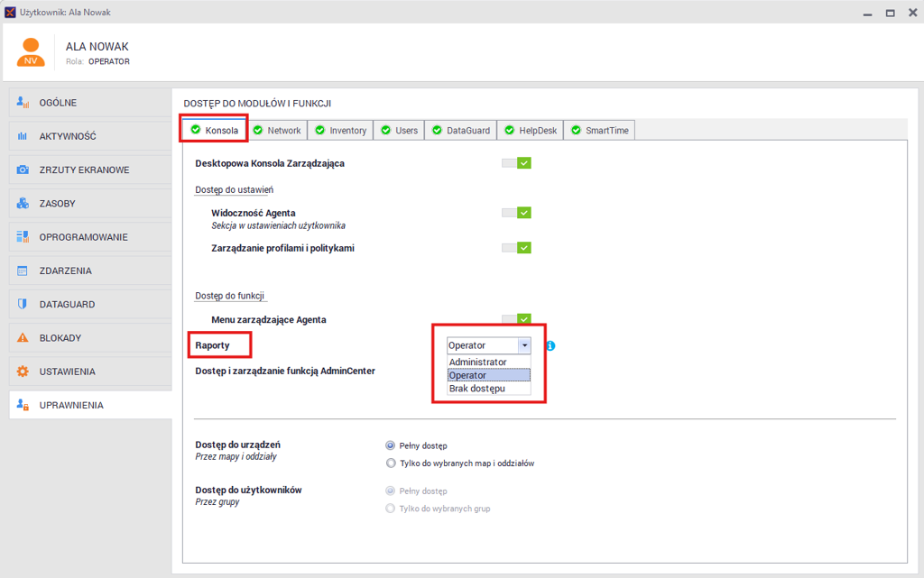Click the DataGuard shield icon in sidebar
Screen dimensions: 924x578
(x=23, y=305)
